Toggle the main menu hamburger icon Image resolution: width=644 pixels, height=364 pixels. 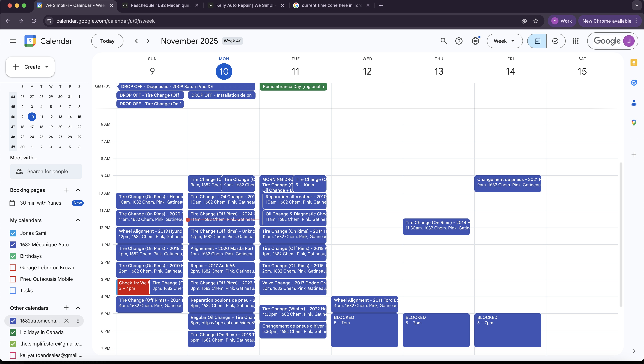pyautogui.click(x=13, y=41)
